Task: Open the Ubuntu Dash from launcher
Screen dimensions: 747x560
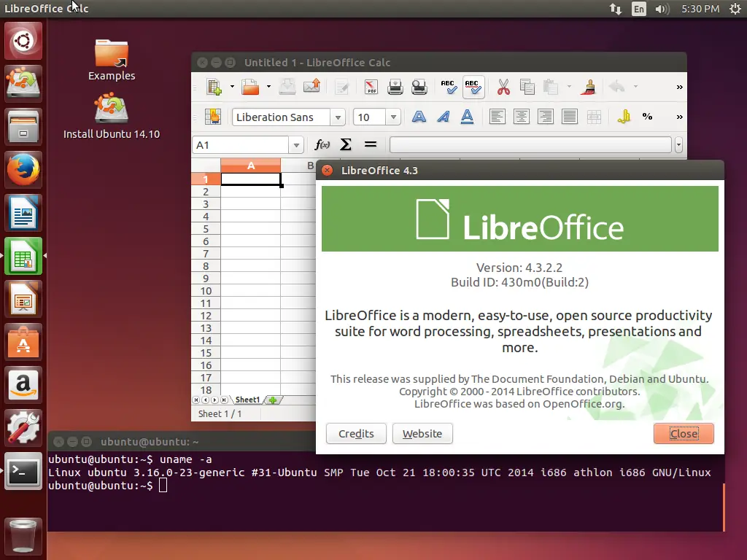Action: pos(23,41)
